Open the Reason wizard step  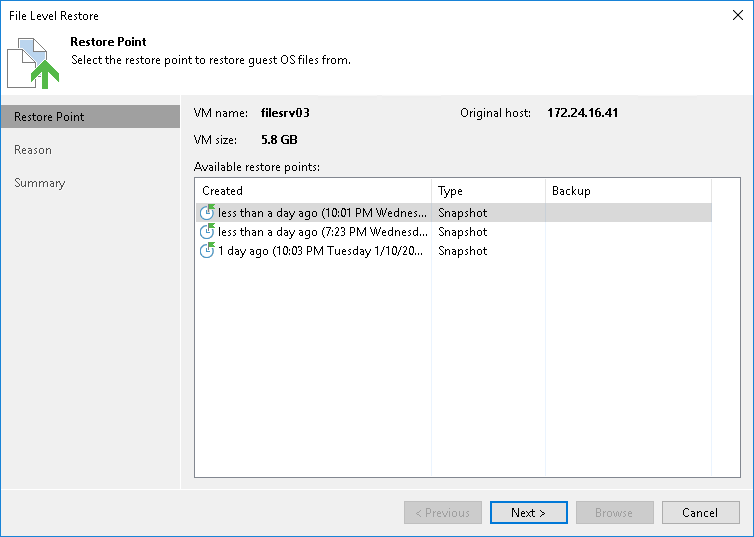[x=33, y=150]
